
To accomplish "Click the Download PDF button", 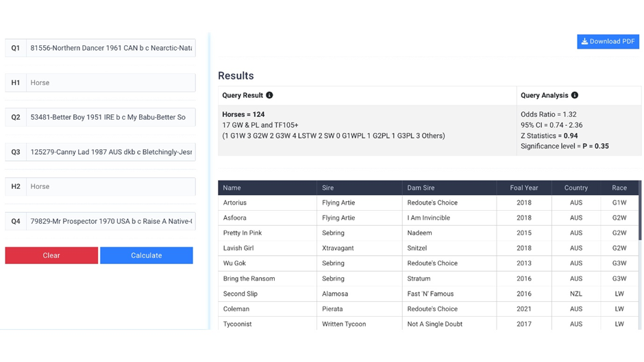I will tap(608, 42).
